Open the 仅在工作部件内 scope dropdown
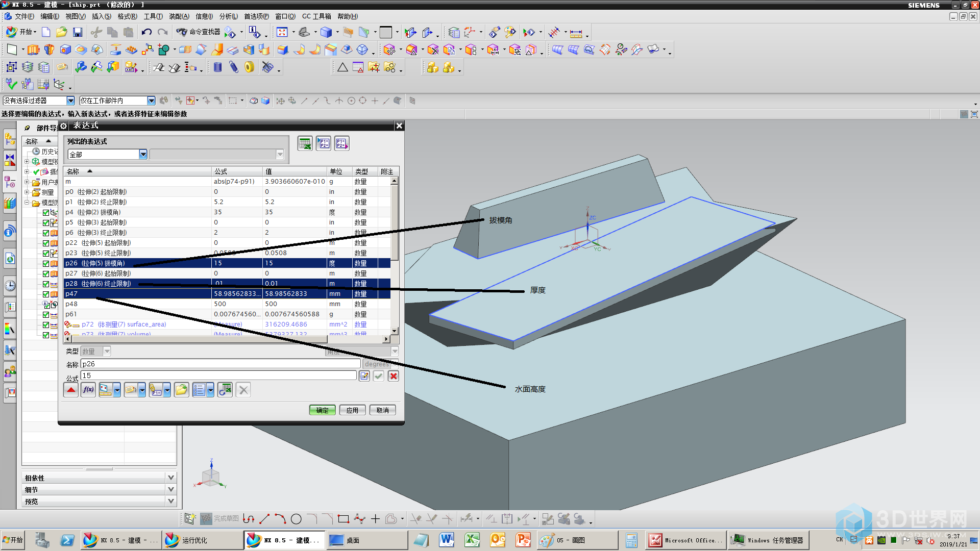 click(x=151, y=101)
